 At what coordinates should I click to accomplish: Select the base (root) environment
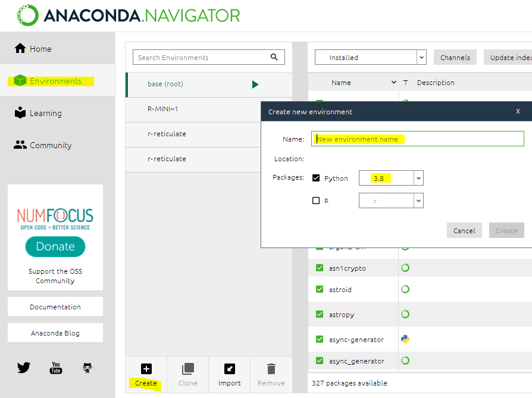click(x=209, y=84)
